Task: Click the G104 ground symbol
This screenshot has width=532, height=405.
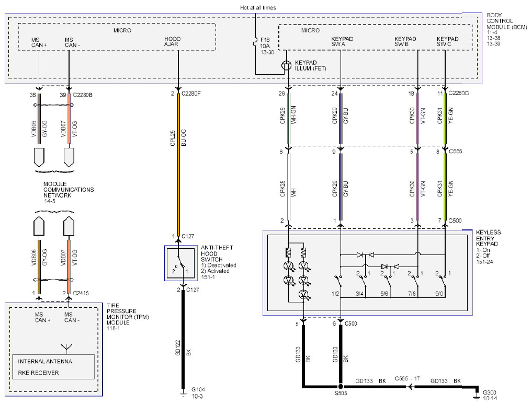Action: (183, 395)
